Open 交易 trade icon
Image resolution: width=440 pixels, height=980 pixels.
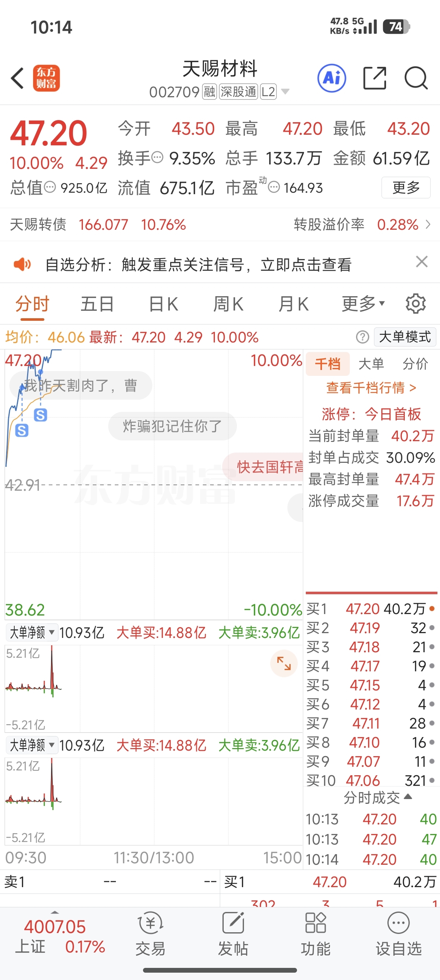click(150, 934)
